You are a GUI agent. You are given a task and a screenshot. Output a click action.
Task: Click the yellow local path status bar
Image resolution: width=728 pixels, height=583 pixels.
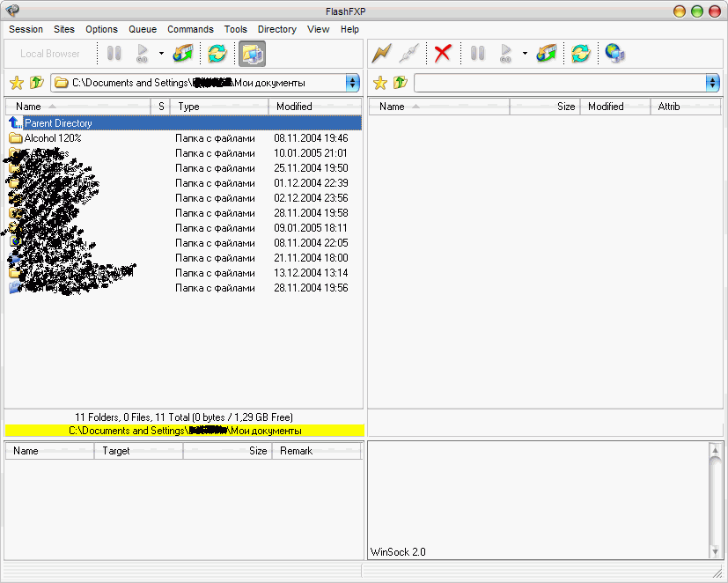185,431
